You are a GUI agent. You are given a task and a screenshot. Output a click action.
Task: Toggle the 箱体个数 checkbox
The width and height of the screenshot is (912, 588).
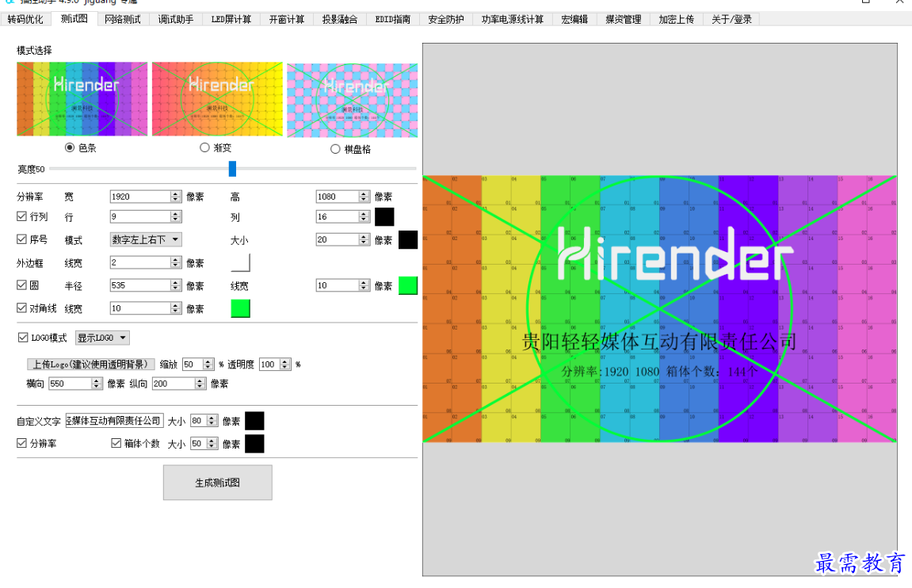[116, 443]
